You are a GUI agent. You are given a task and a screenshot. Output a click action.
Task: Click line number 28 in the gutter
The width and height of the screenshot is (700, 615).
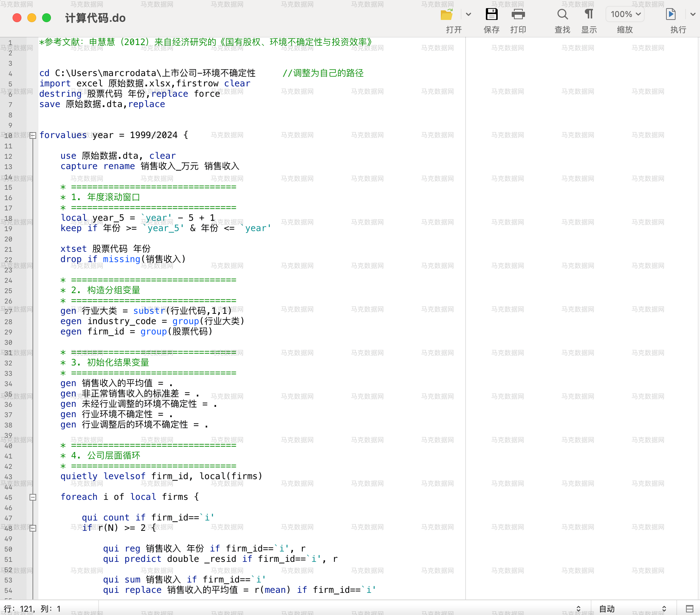tap(8, 322)
